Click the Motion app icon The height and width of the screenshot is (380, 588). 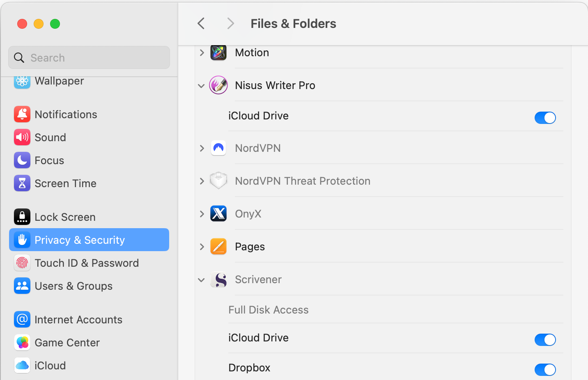coord(218,53)
